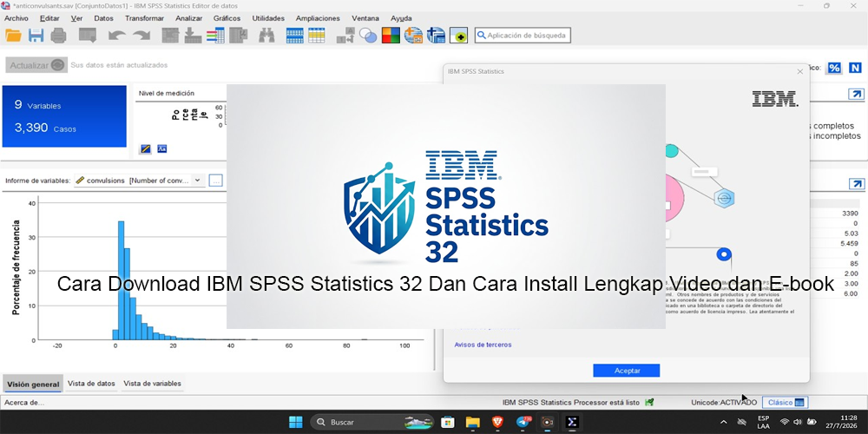Viewport: 868px width, 434px height.
Task: Open the recall recent dialogs icon
Action: tap(88, 36)
